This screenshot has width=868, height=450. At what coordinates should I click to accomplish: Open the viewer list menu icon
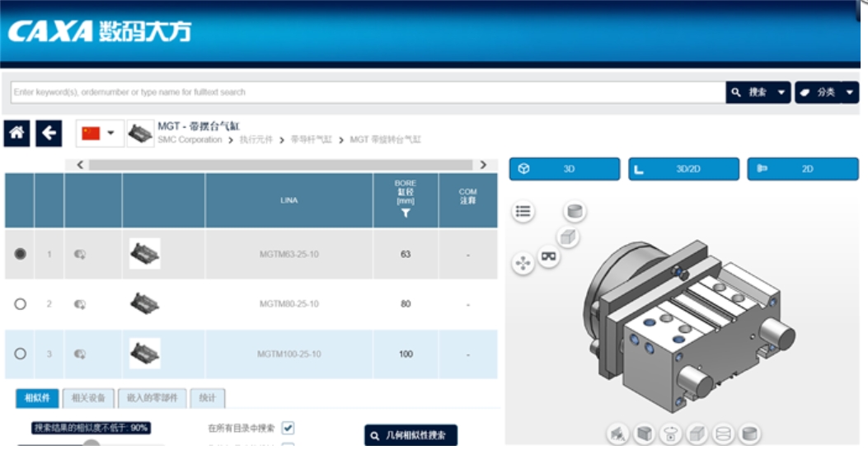[x=523, y=212]
